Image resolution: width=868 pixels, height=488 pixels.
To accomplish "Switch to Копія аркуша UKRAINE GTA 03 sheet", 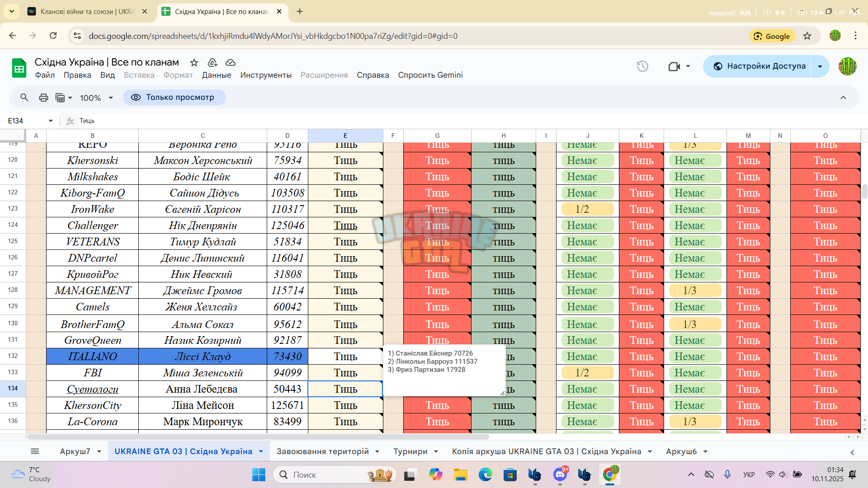I will coord(547,451).
